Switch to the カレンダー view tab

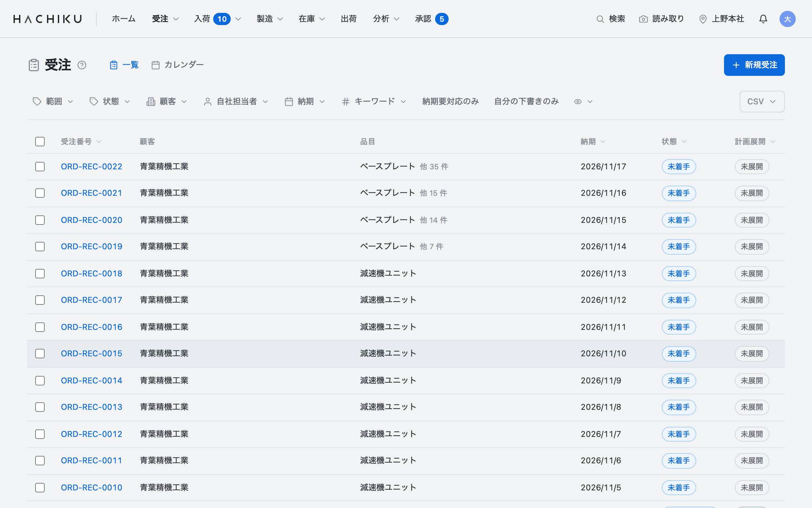pyautogui.click(x=178, y=65)
